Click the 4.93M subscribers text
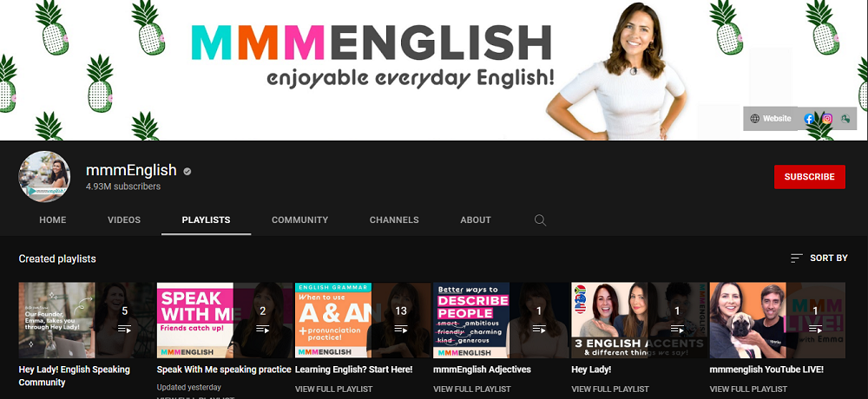Screen dimensions: 868x399 coord(123,186)
